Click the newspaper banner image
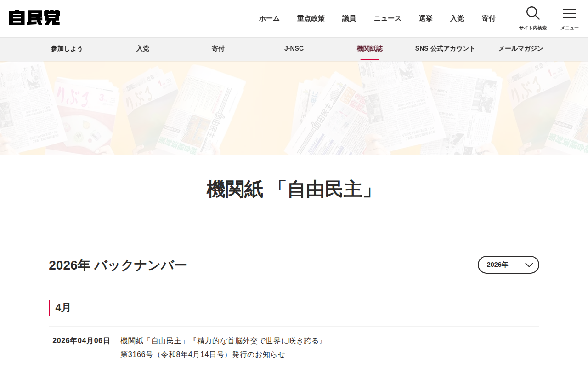The height and width of the screenshot is (368, 588). [294, 108]
